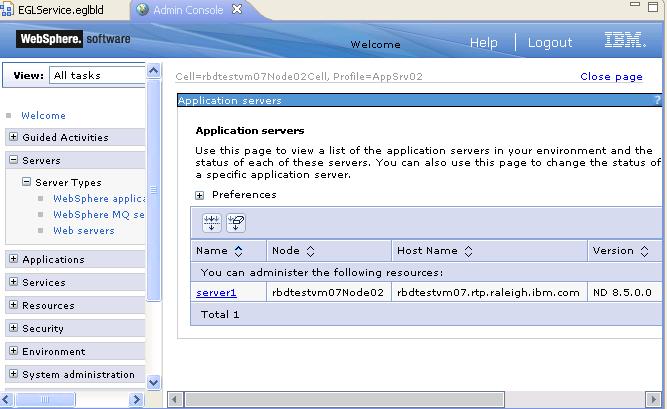Click the Admin Console tab globe icon
Image resolution: width=667 pixels, height=409 pixels.
(143, 9)
